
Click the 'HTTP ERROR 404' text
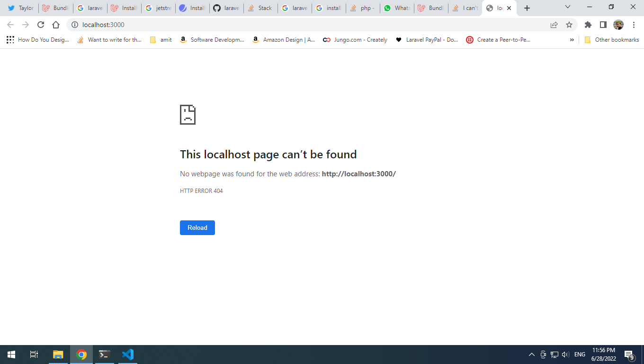pos(201,191)
